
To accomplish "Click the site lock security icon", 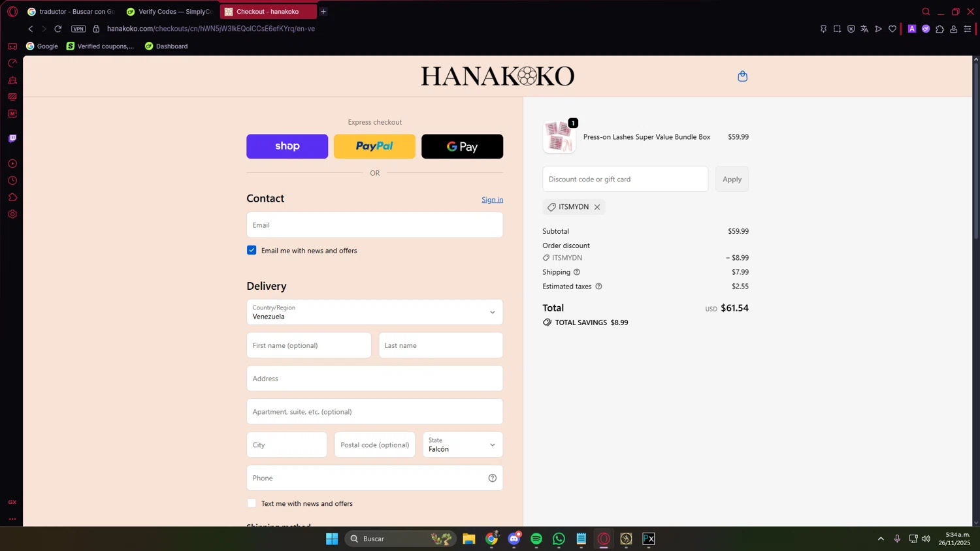I will (x=96, y=29).
